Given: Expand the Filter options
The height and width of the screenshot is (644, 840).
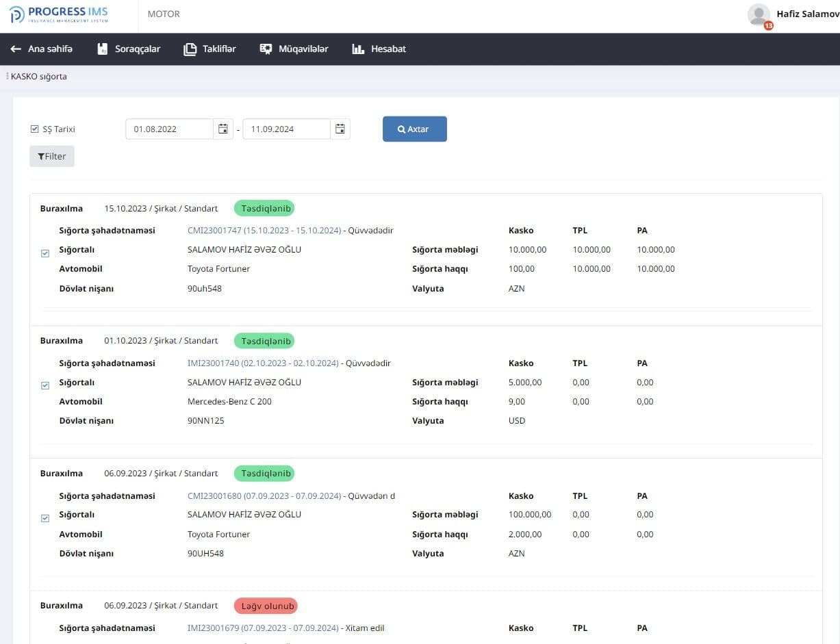Looking at the screenshot, I should 52,156.
